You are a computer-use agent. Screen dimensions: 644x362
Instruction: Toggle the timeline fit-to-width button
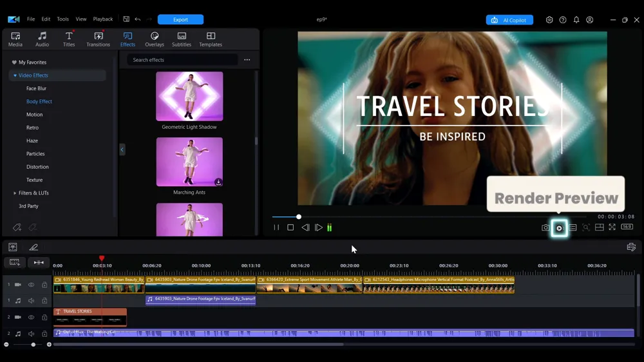(x=39, y=263)
